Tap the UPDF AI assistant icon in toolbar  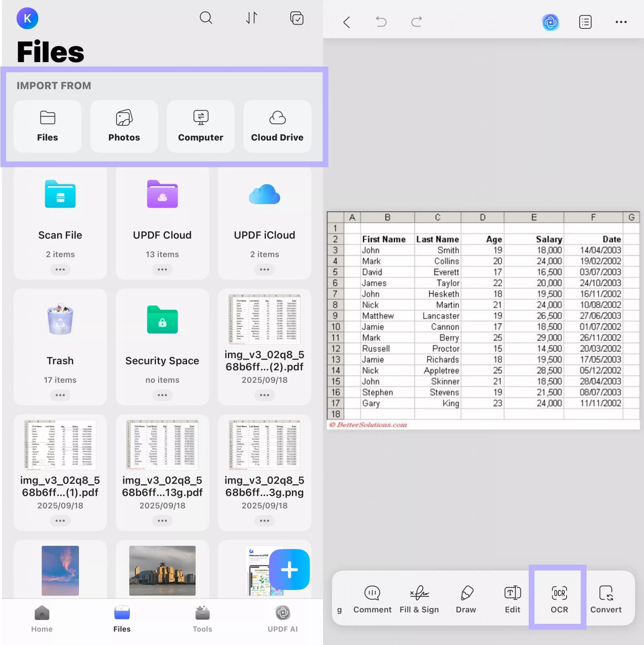(x=551, y=22)
